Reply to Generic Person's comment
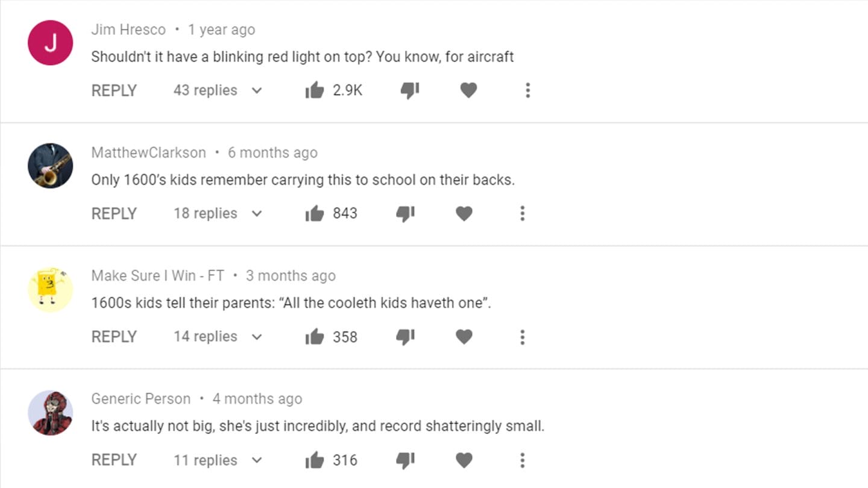 (x=114, y=460)
